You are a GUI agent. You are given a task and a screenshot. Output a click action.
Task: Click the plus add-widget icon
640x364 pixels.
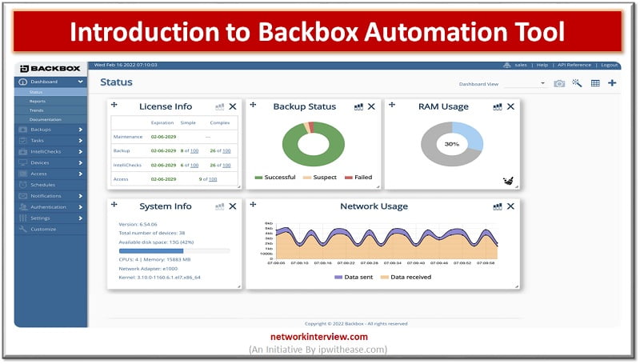click(612, 83)
